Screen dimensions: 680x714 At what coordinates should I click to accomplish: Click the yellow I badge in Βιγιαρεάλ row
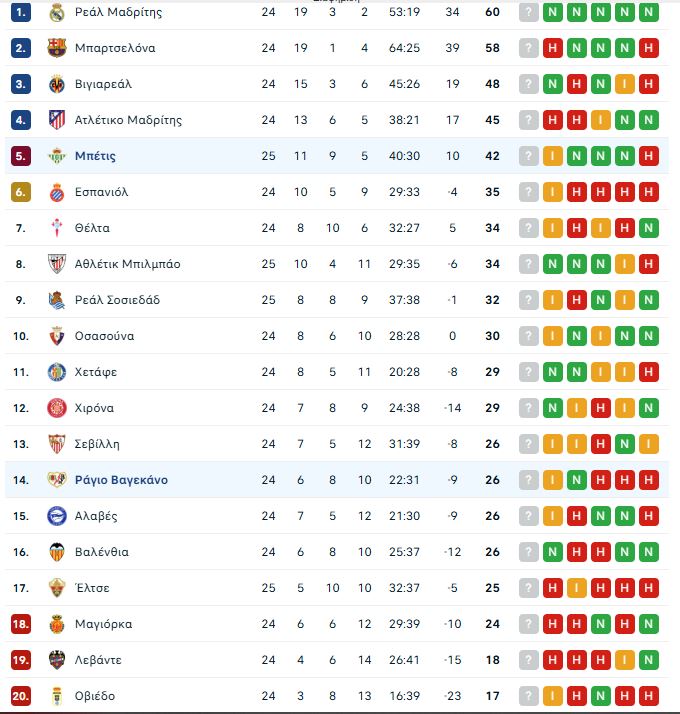(x=626, y=84)
